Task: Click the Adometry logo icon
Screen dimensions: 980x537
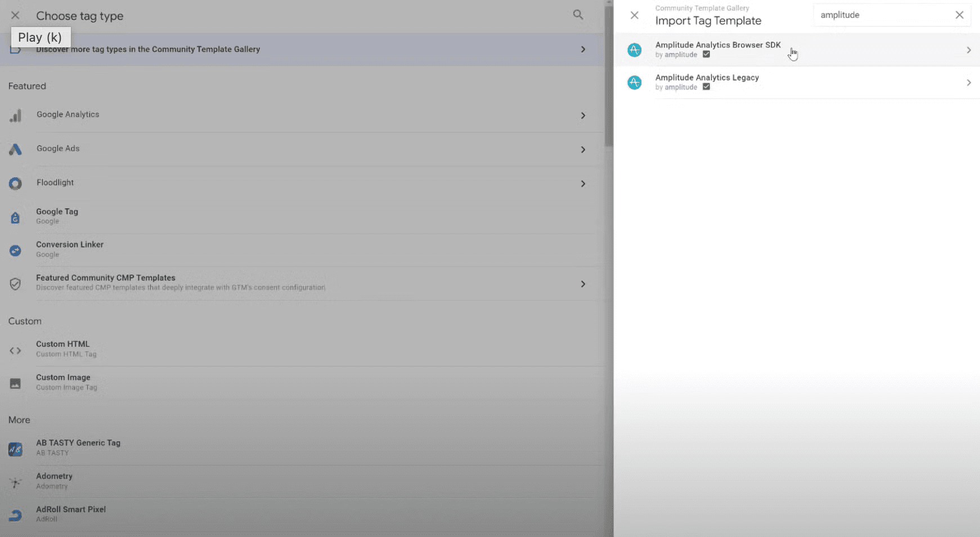Action: [x=15, y=482]
